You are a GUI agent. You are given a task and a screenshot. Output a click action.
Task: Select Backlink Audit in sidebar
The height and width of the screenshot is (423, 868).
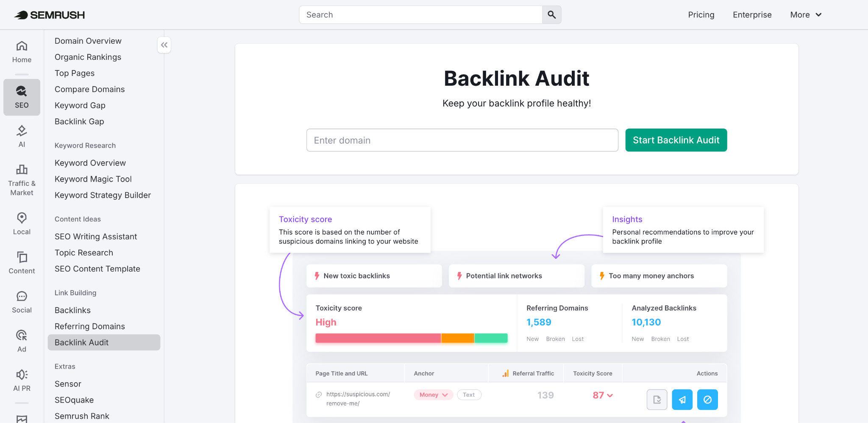point(104,342)
